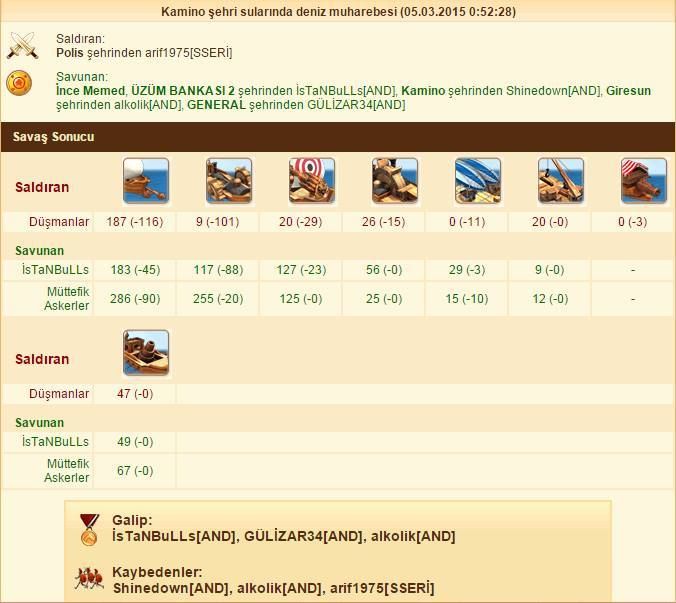The width and height of the screenshot is (676, 603).
Task: Click the 29 (-3) İsTaNBuLLs cell
Action: 466,270
